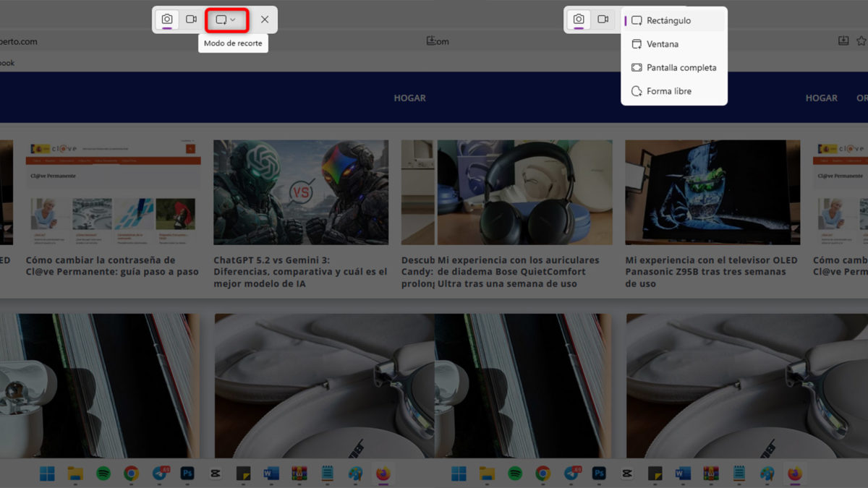Open the downloads icon beside the bookmark star

point(843,41)
